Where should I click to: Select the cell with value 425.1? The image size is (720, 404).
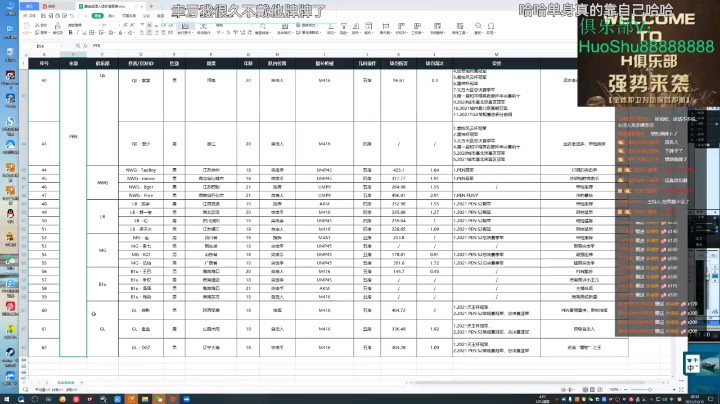pyautogui.click(x=399, y=170)
